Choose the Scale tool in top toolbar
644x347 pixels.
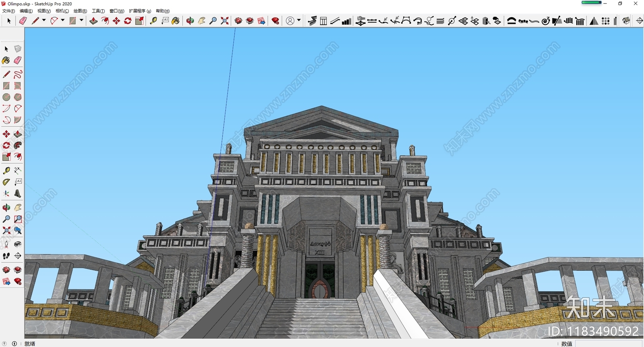pyautogui.click(x=139, y=21)
